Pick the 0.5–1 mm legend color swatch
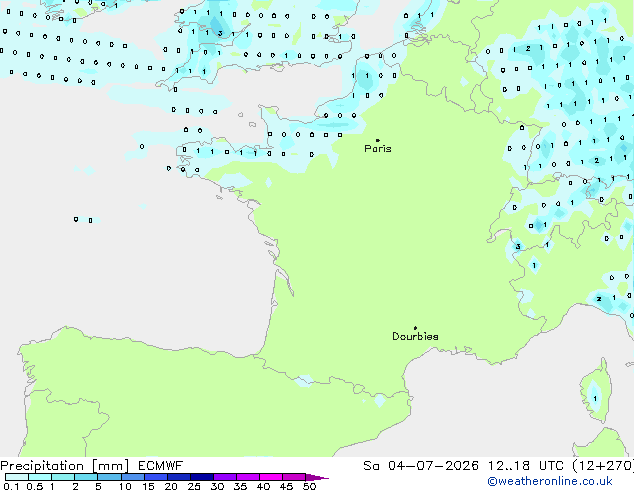The width and height of the screenshot is (634, 490). pos(40,477)
